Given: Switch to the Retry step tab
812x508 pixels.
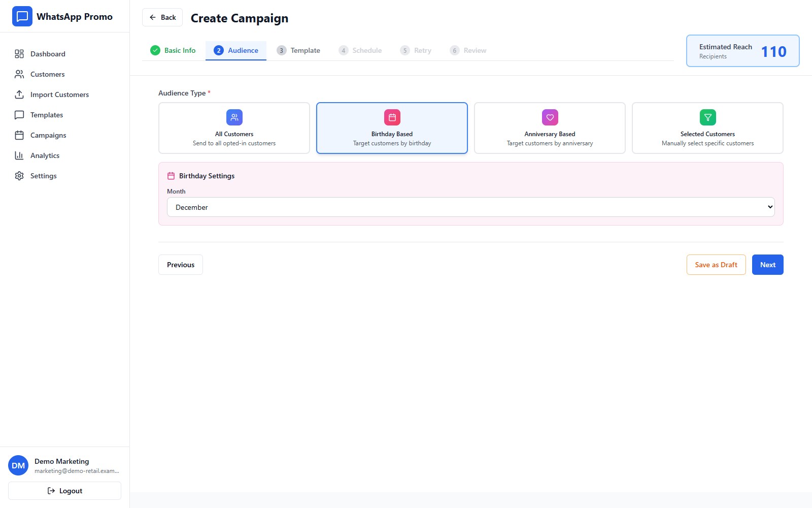Looking at the screenshot, I should 416,50.
